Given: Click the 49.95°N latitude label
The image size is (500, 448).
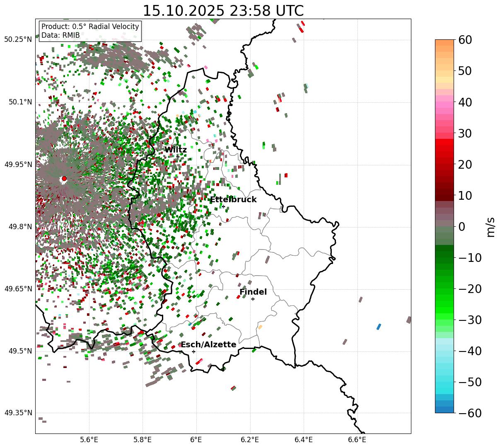Looking at the screenshot, I should [x=18, y=165].
